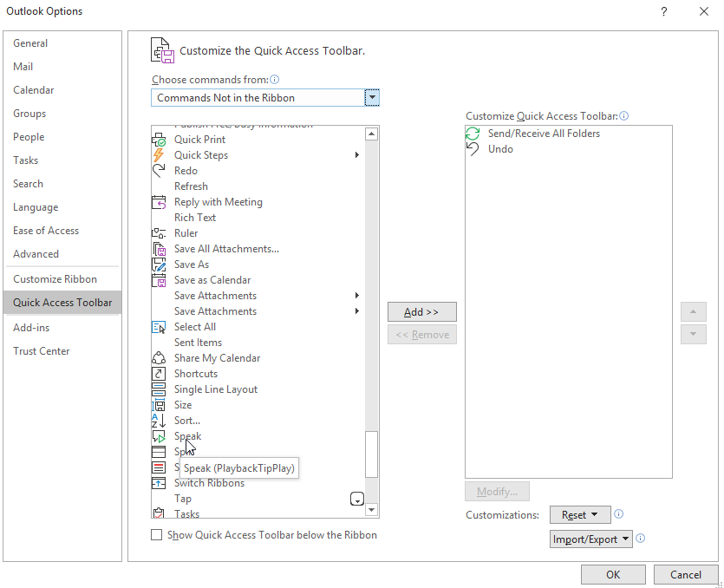Open the Trust Center category
Screen dimensions: 724x588
[x=41, y=351]
